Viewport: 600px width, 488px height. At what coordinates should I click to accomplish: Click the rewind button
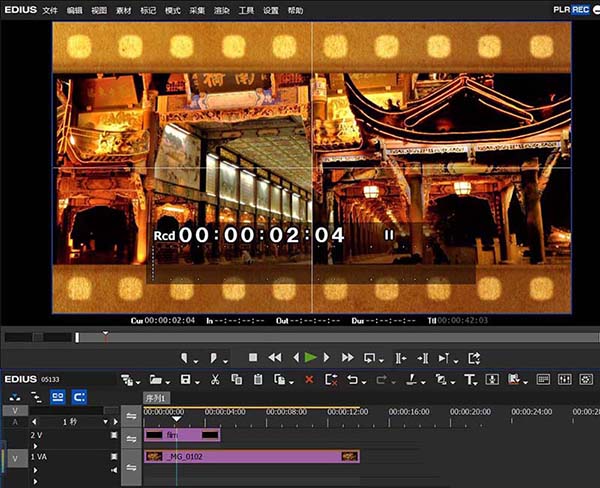[275, 357]
